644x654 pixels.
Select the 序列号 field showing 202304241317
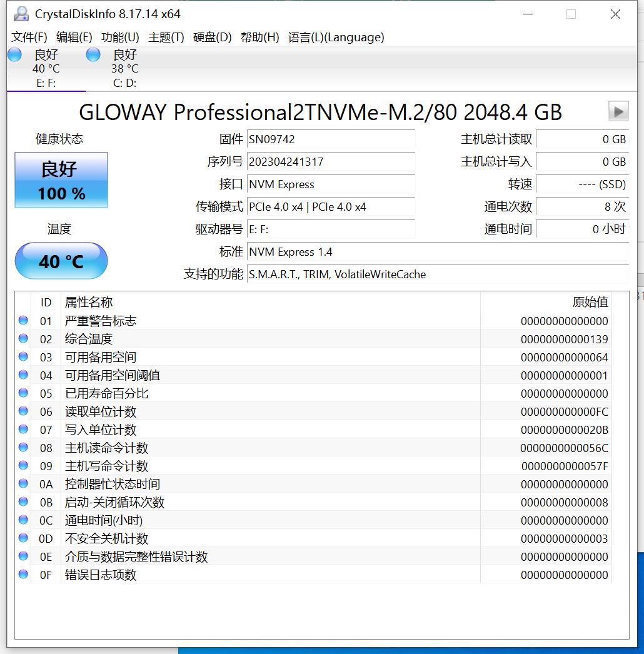[331, 162]
